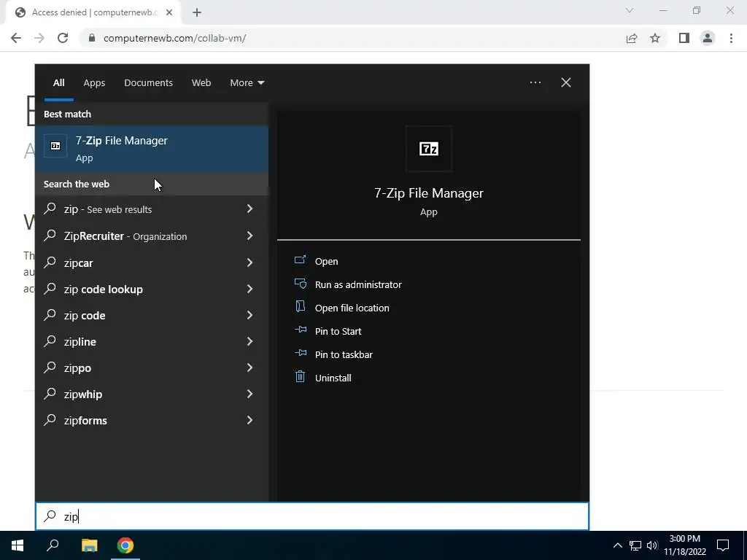Click the Chrome address bar URL

click(174, 38)
